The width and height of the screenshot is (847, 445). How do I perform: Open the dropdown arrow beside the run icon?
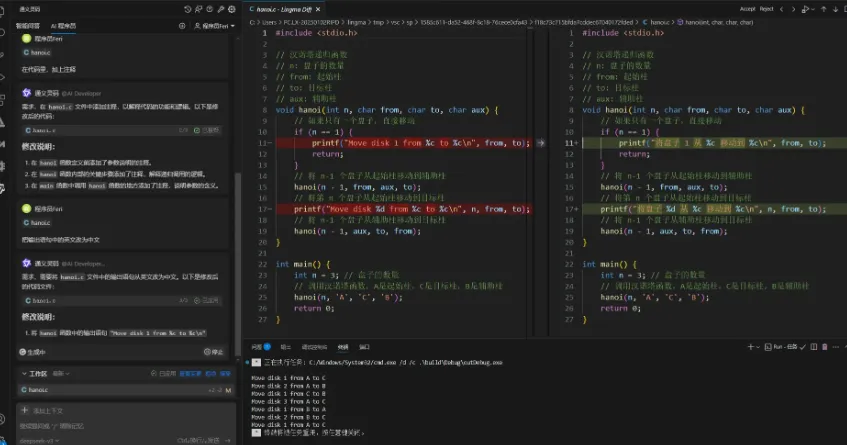click(812, 10)
